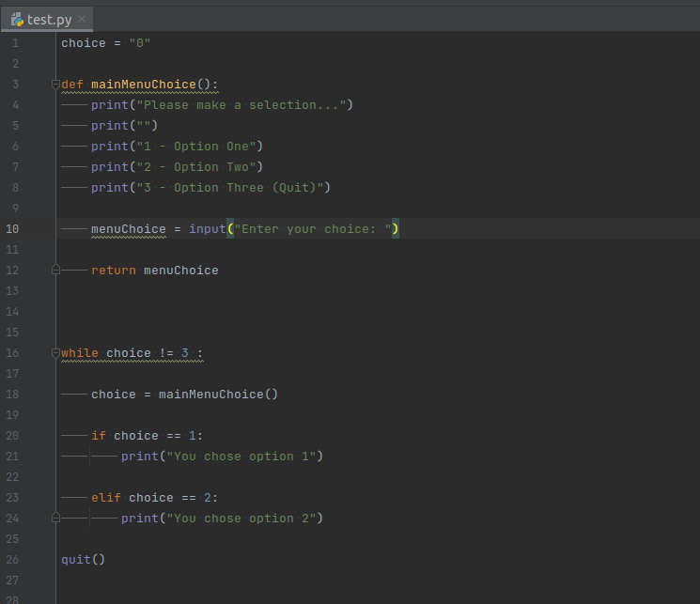The image size is (700, 604).
Task: Click the elif keyword on line 23
Action: pos(105,498)
